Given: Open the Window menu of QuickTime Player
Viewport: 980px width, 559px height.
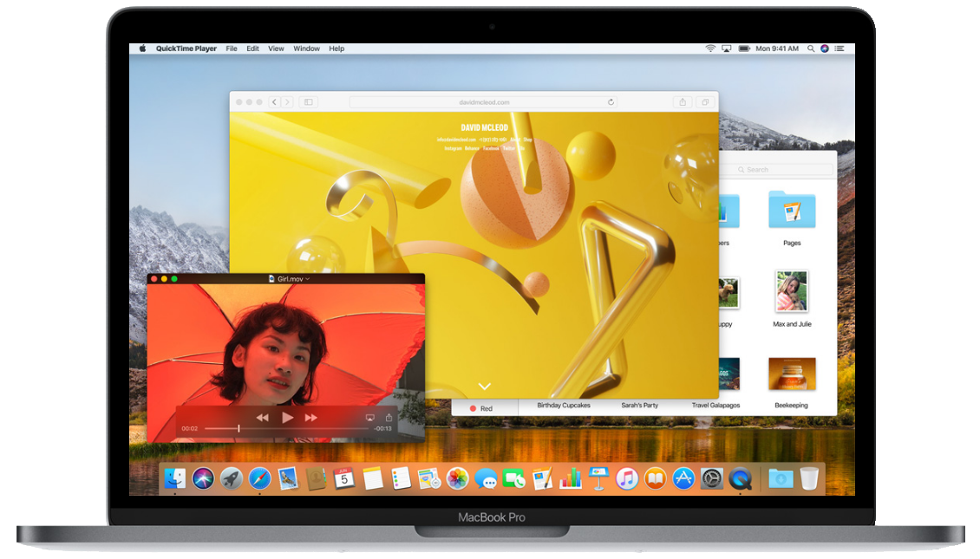Looking at the screenshot, I should (306, 49).
